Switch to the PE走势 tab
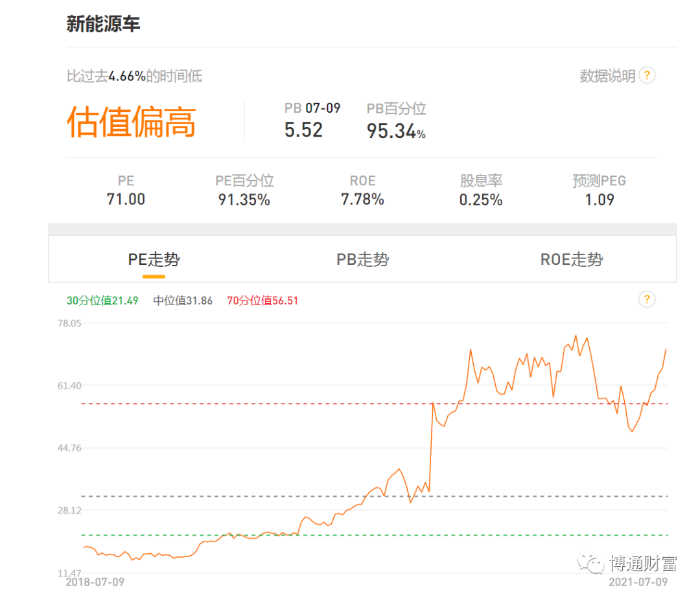This screenshot has height=594, width=700. tap(154, 260)
